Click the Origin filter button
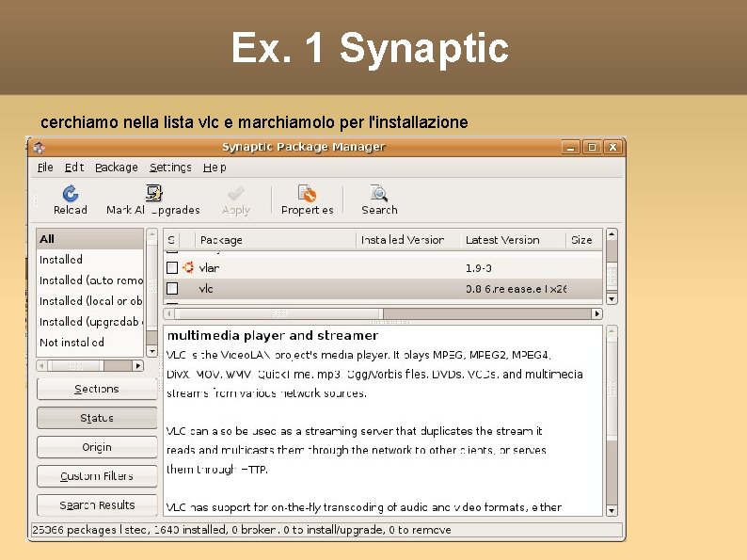Screen dimensions: 747x560 [97, 447]
